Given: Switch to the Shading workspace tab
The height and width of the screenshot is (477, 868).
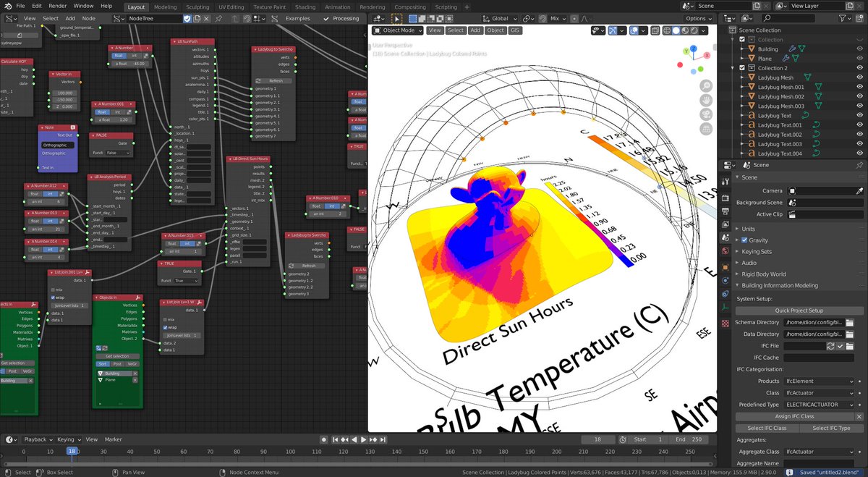Looking at the screenshot, I should point(305,7).
